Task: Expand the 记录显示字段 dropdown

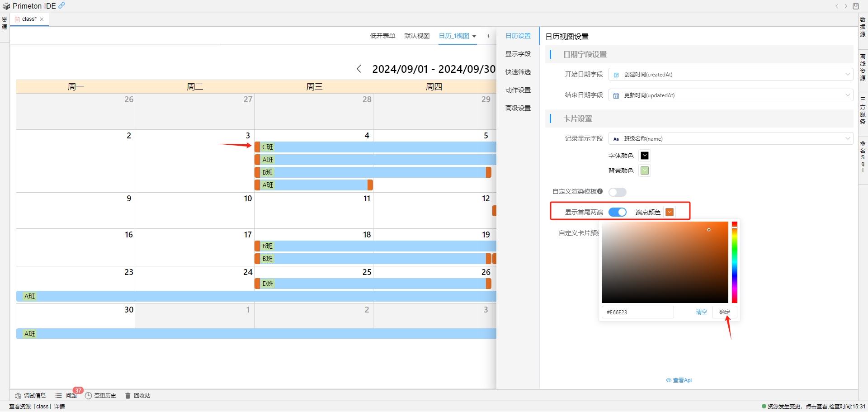Action: [x=848, y=138]
